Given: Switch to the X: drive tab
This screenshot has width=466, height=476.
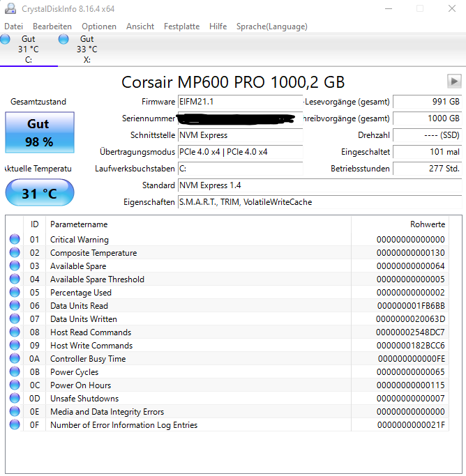Looking at the screenshot, I should pos(87,49).
